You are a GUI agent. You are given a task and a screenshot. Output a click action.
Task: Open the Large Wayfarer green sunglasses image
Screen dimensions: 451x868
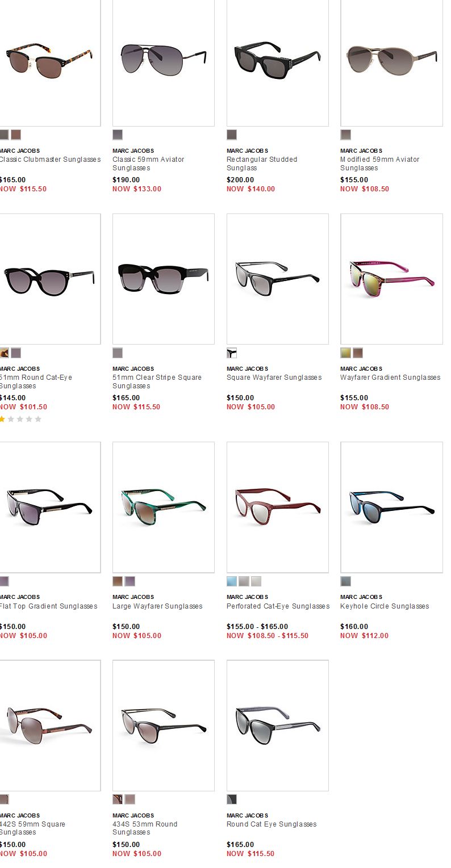[164, 507]
